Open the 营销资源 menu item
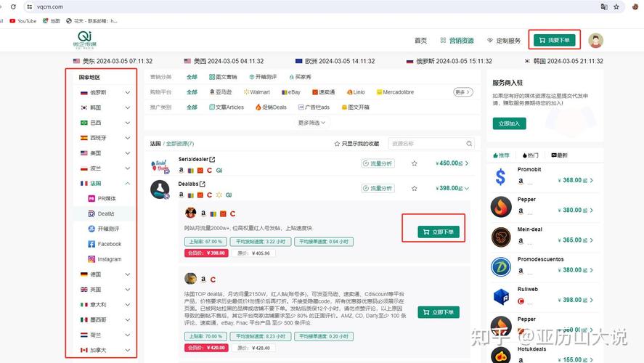The height and width of the screenshot is (363, 644). click(x=457, y=40)
